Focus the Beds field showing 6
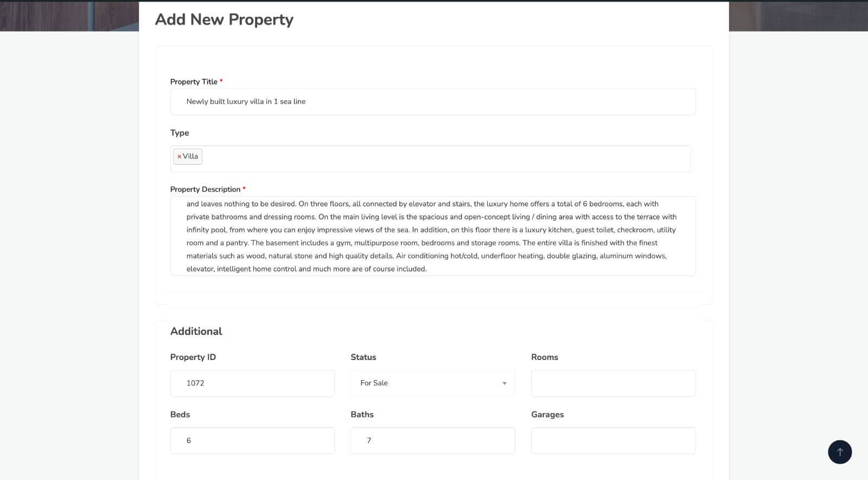 tap(252, 440)
